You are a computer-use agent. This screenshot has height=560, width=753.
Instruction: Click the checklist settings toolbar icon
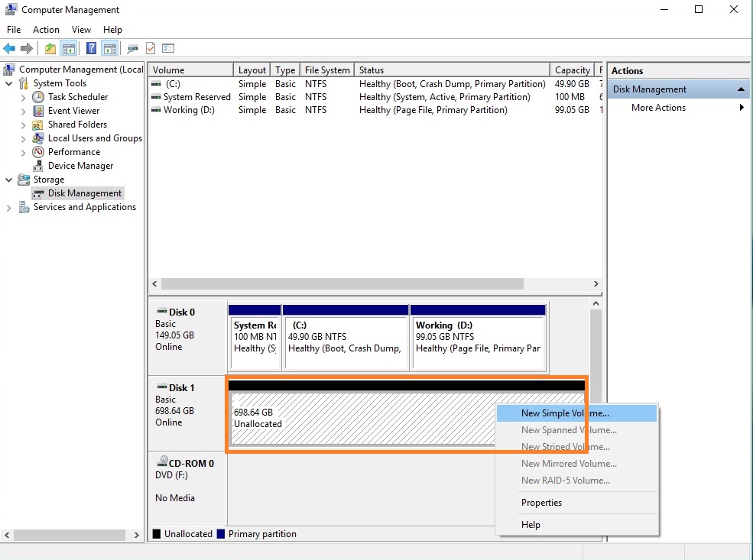[x=168, y=48]
